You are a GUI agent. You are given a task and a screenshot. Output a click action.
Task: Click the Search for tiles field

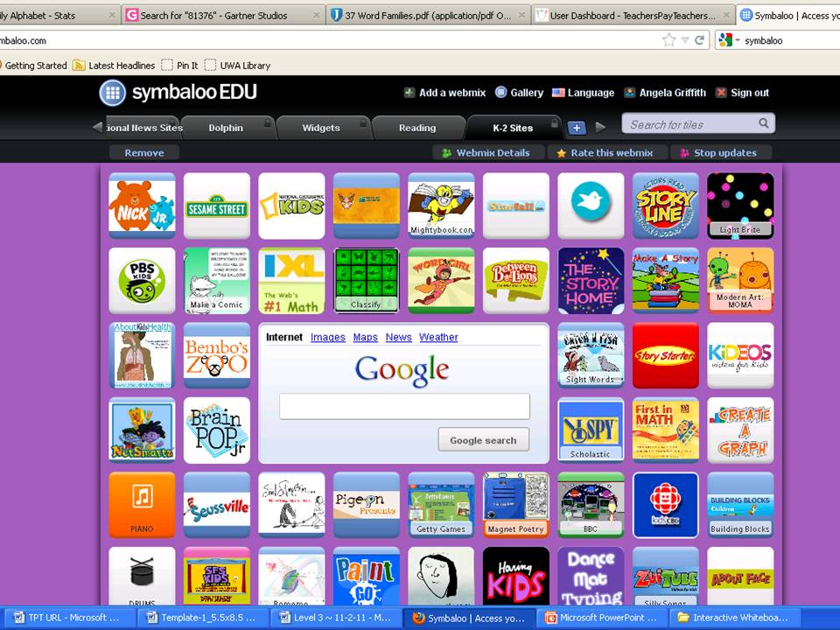click(698, 124)
